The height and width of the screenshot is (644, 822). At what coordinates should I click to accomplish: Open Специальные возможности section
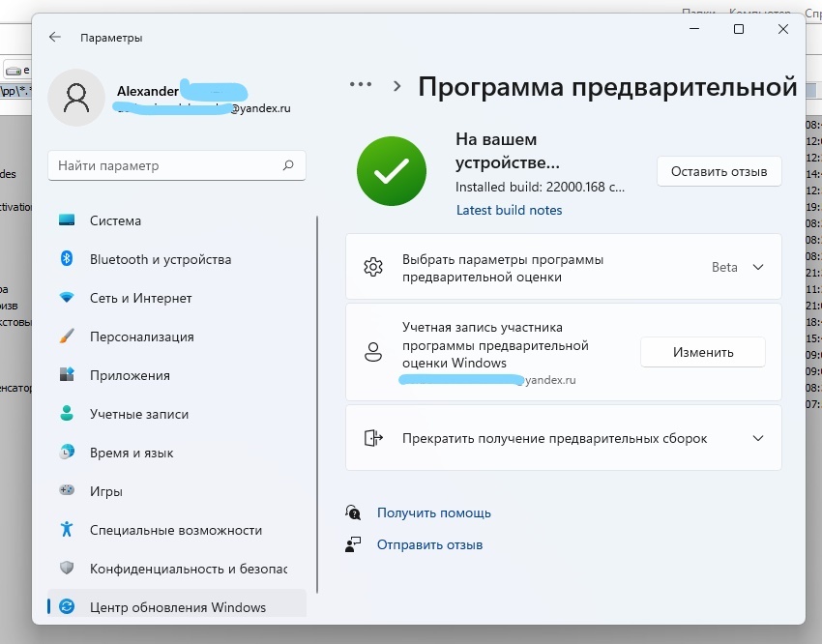click(x=177, y=530)
